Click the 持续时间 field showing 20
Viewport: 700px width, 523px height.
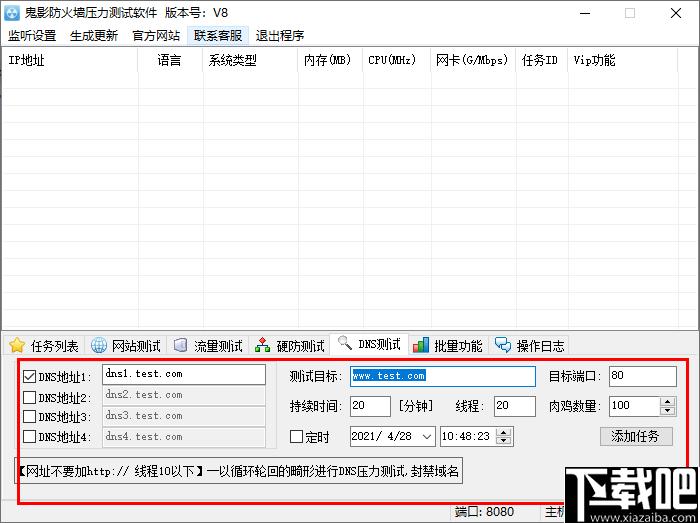[371, 406]
